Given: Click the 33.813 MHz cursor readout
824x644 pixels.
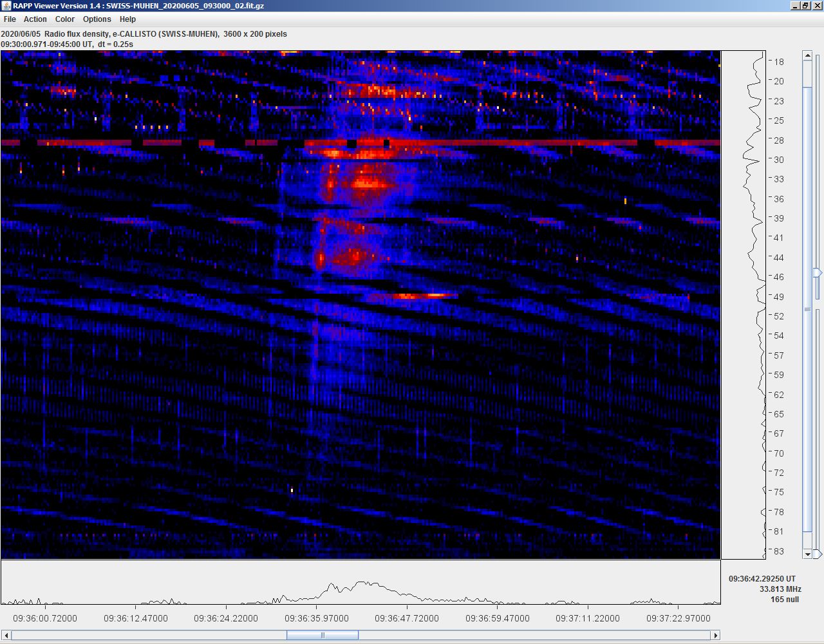Looking at the screenshot, I should coord(780,589).
